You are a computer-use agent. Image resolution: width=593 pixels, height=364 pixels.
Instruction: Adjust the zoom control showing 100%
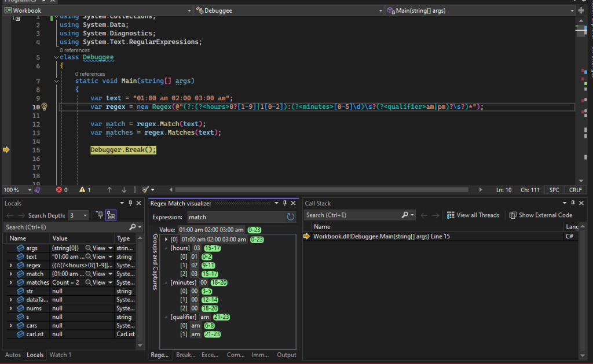coord(16,189)
